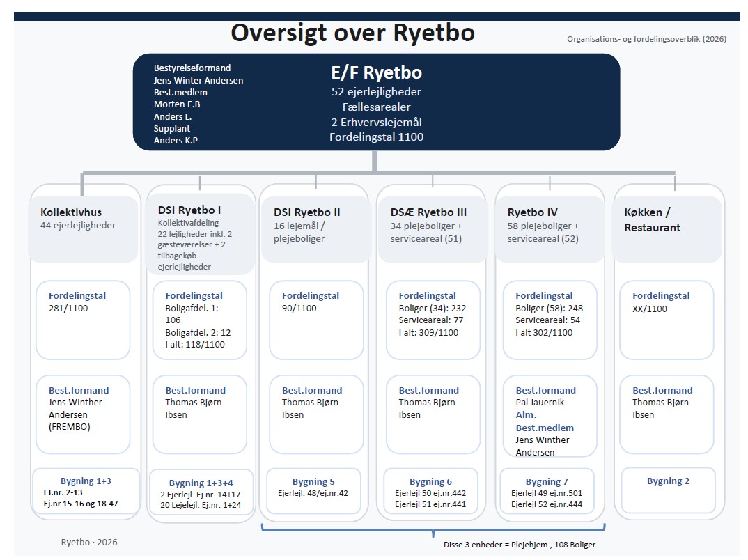The height and width of the screenshot is (560, 748).
Task: Select the E/F Ryetbo heading in the dark box
Action: [376, 73]
